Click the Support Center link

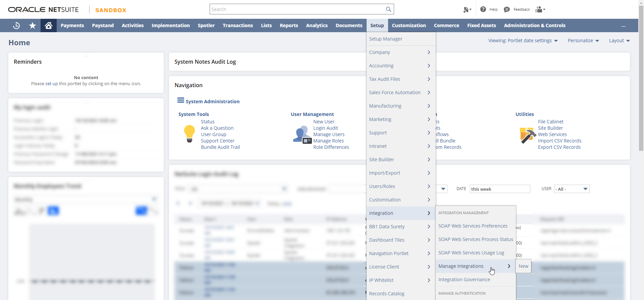tap(217, 141)
